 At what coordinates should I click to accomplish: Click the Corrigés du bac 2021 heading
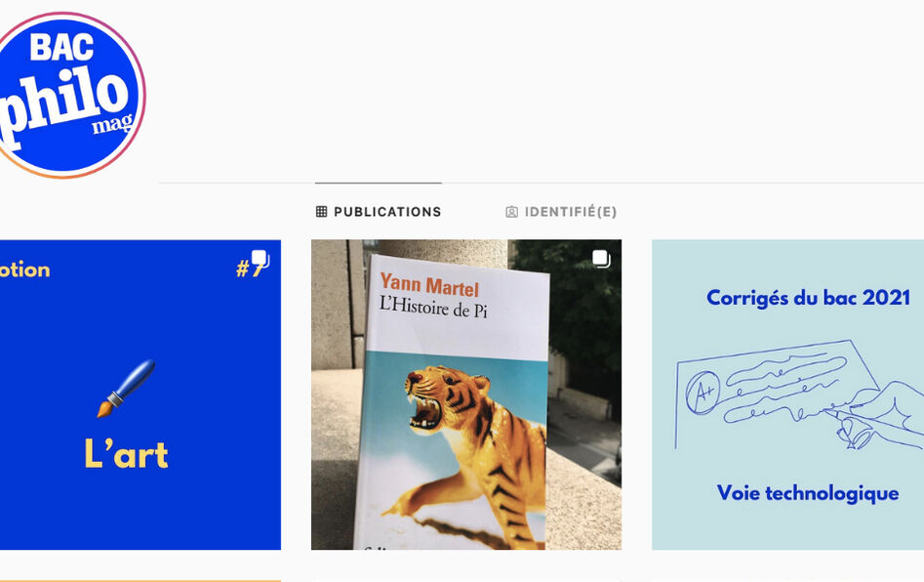click(x=809, y=298)
